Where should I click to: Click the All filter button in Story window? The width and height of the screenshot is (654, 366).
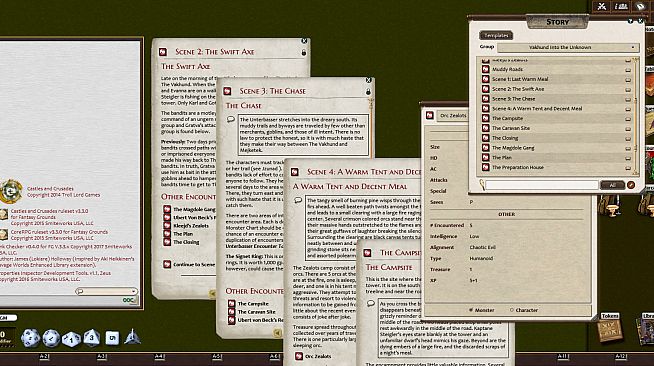click(x=612, y=185)
